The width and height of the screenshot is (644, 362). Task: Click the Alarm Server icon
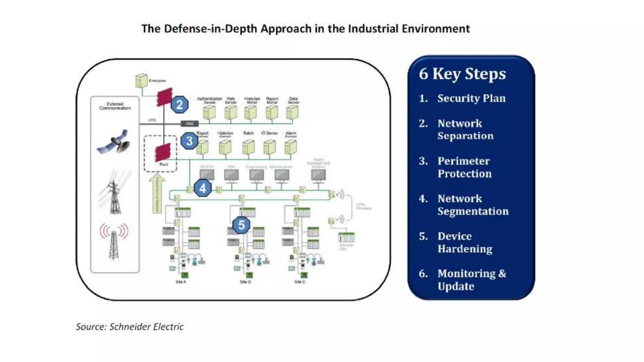291,147
